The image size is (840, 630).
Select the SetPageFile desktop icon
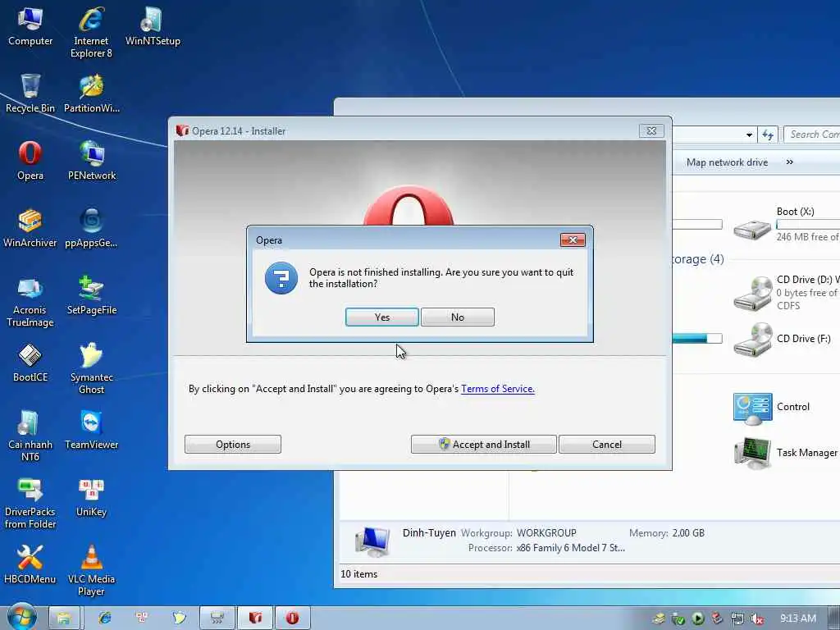tap(92, 295)
